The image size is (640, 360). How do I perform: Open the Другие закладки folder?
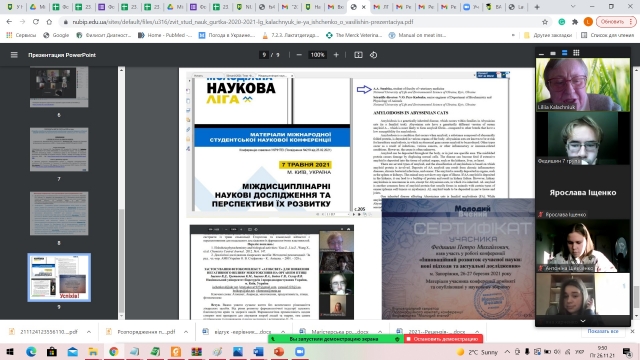[x=548, y=35]
